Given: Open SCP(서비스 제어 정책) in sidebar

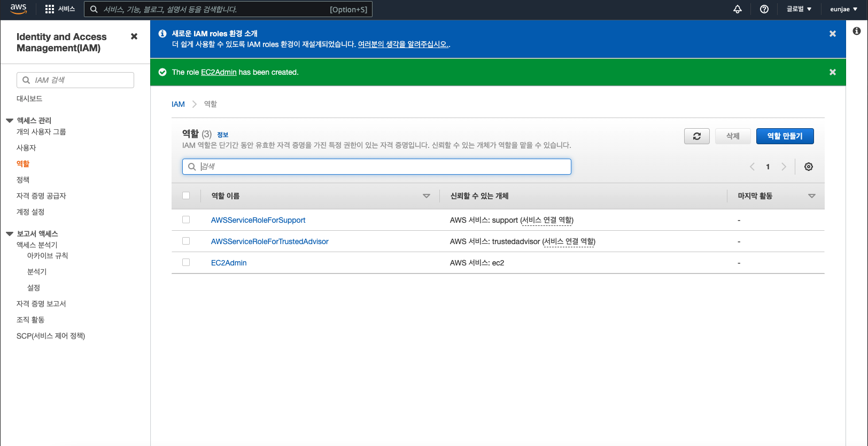Looking at the screenshot, I should point(51,336).
